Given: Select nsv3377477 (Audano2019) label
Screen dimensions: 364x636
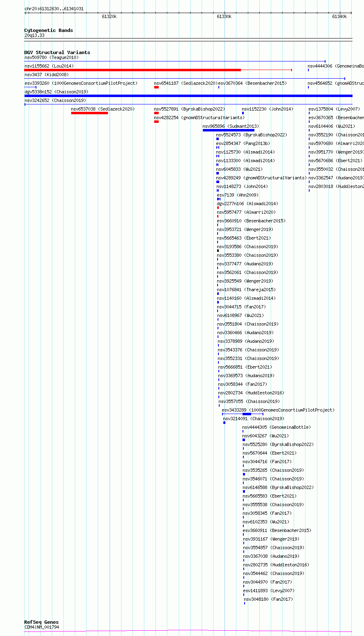Looking at the screenshot, I should pos(245,264).
